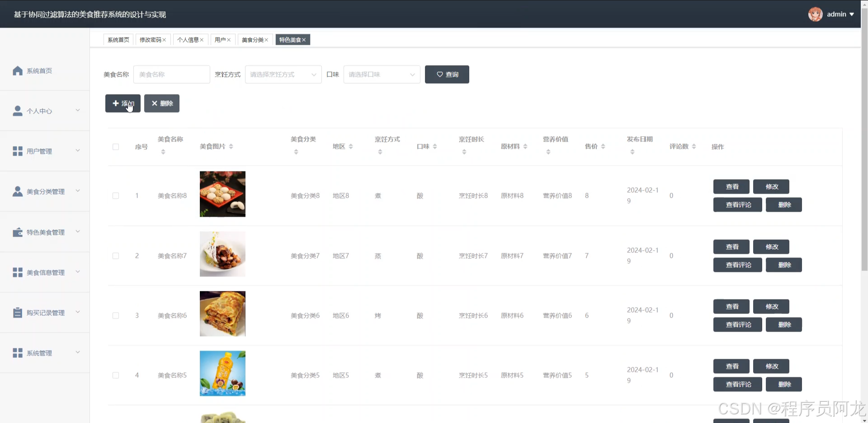Expand the 美食信息管理 menu chevron
The height and width of the screenshot is (423, 868).
tap(78, 271)
